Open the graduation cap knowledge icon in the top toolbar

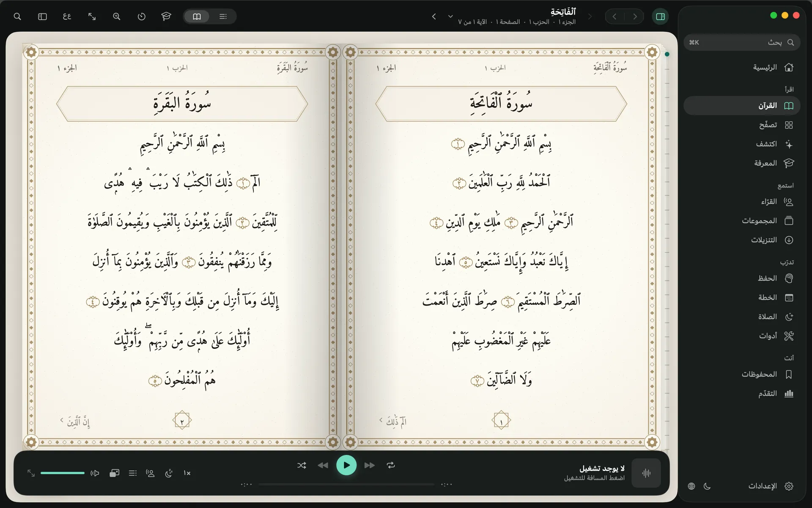click(166, 17)
